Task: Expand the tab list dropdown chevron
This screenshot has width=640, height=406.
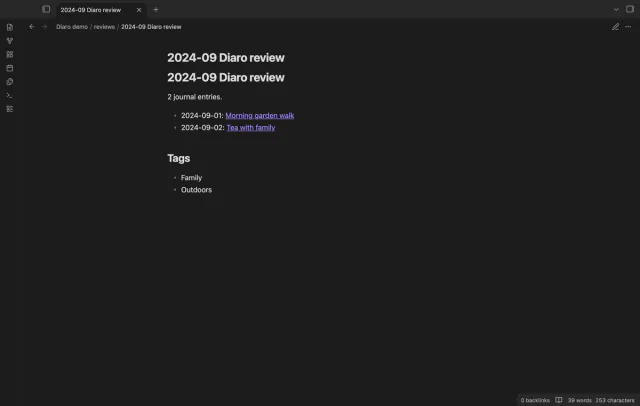Action: (616, 9)
